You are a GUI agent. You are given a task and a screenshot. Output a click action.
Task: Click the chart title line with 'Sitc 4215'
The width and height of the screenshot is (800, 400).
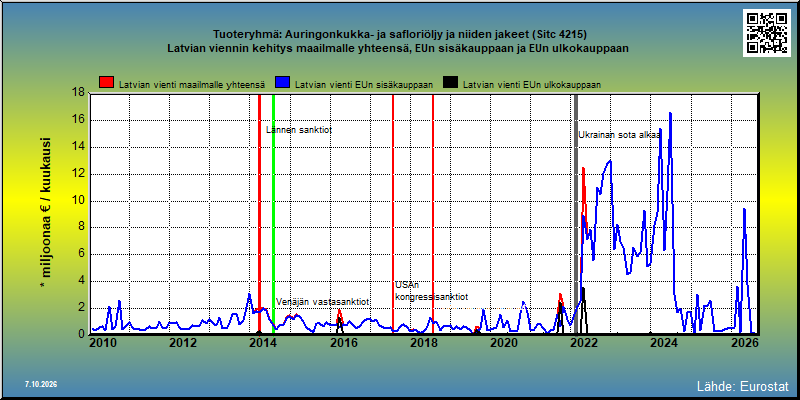point(399,35)
